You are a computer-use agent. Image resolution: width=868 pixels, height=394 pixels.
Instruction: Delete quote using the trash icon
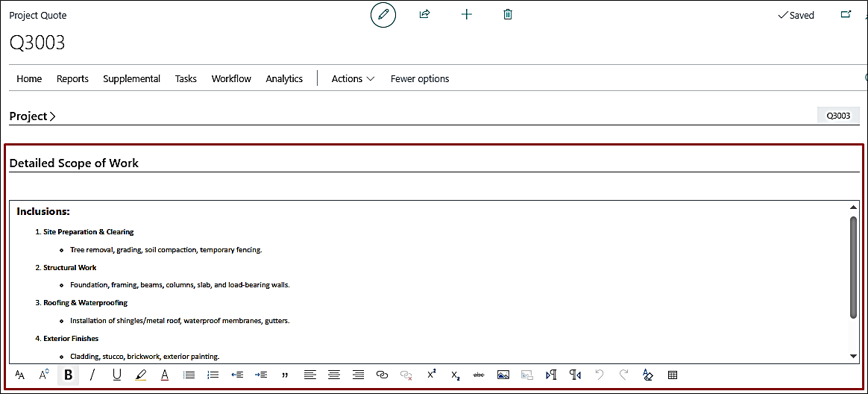508,14
